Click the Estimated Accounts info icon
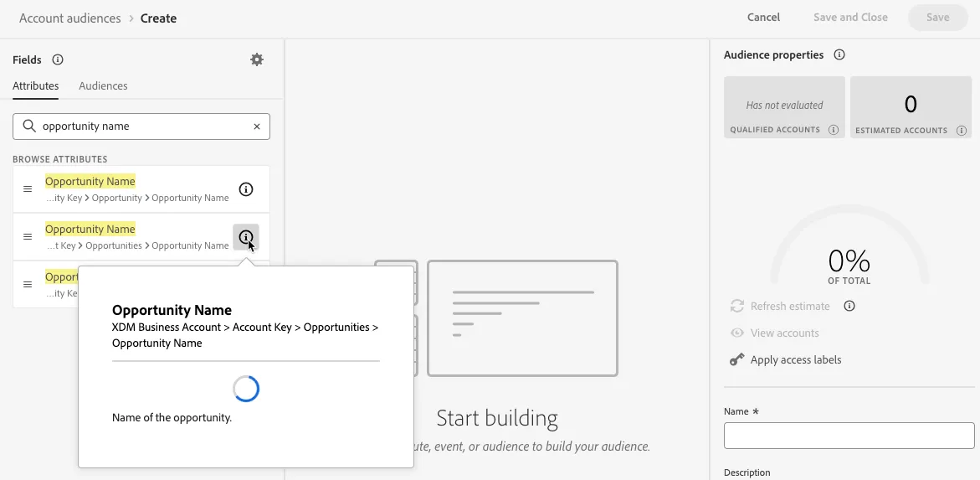This screenshot has height=480, width=980. tap(961, 130)
